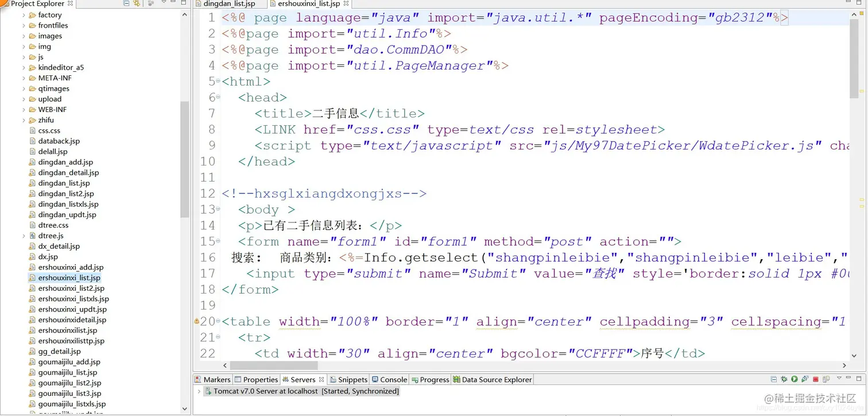Open the Properties tab
Screen dimensions: 868x416
(256, 379)
